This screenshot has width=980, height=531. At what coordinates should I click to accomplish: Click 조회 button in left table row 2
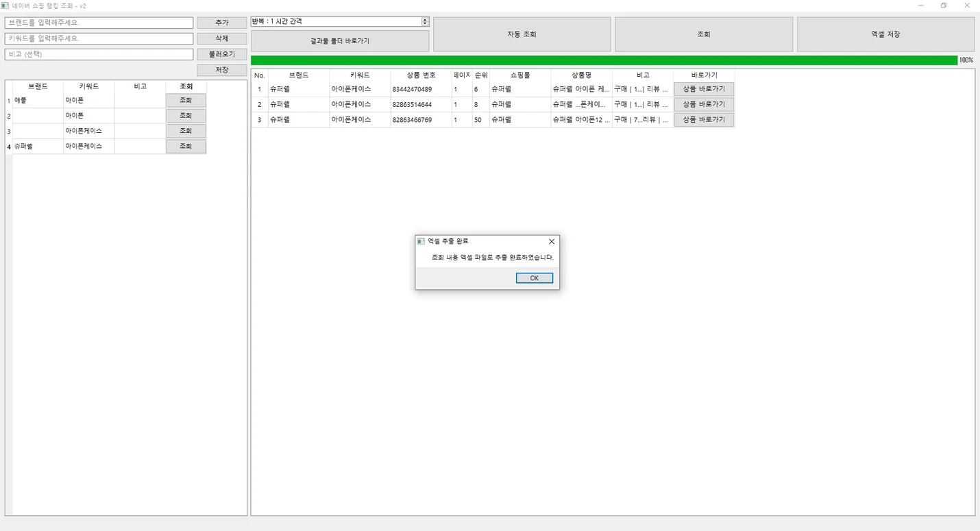(x=186, y=116)
